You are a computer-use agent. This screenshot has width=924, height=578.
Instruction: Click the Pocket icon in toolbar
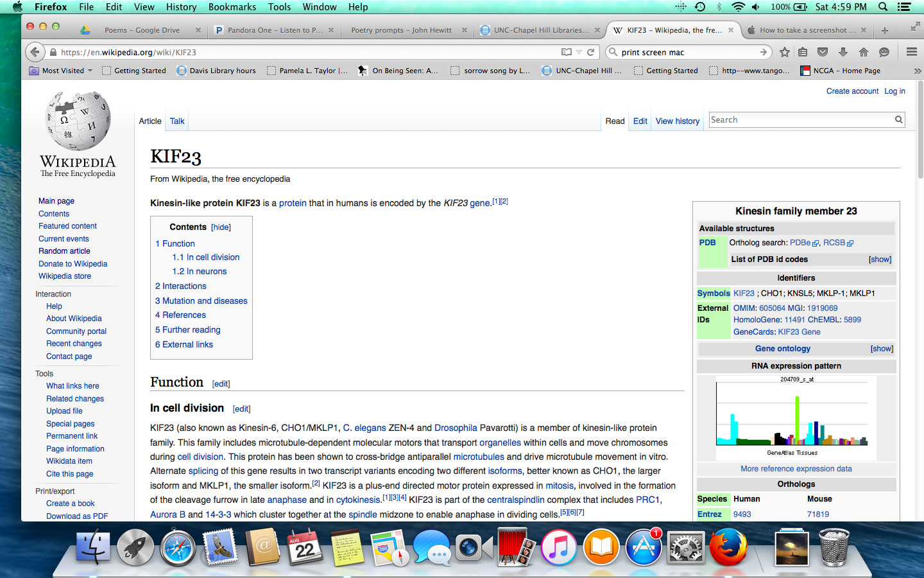click(823, 52)
